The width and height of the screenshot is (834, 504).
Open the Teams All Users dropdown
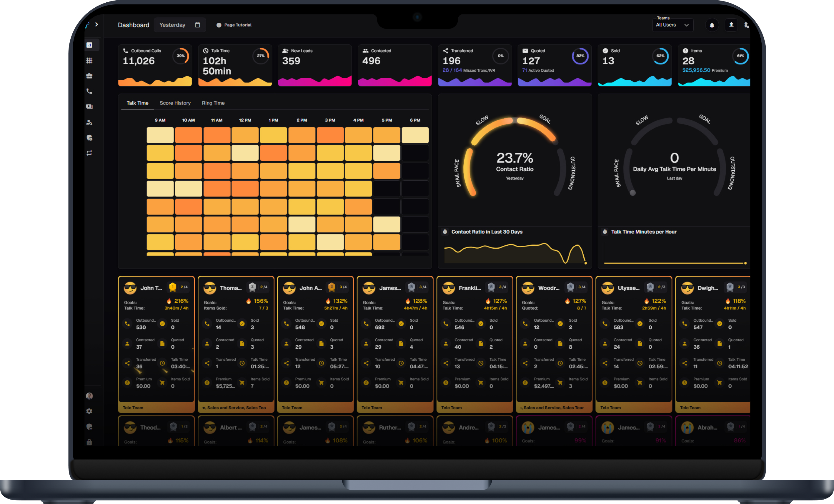[x=672, y=25]
